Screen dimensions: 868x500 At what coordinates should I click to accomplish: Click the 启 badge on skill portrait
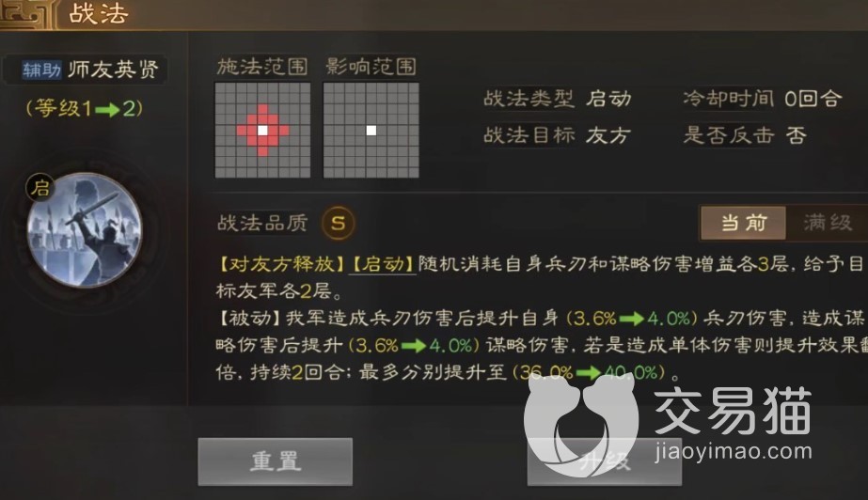[x=39, y=188]
